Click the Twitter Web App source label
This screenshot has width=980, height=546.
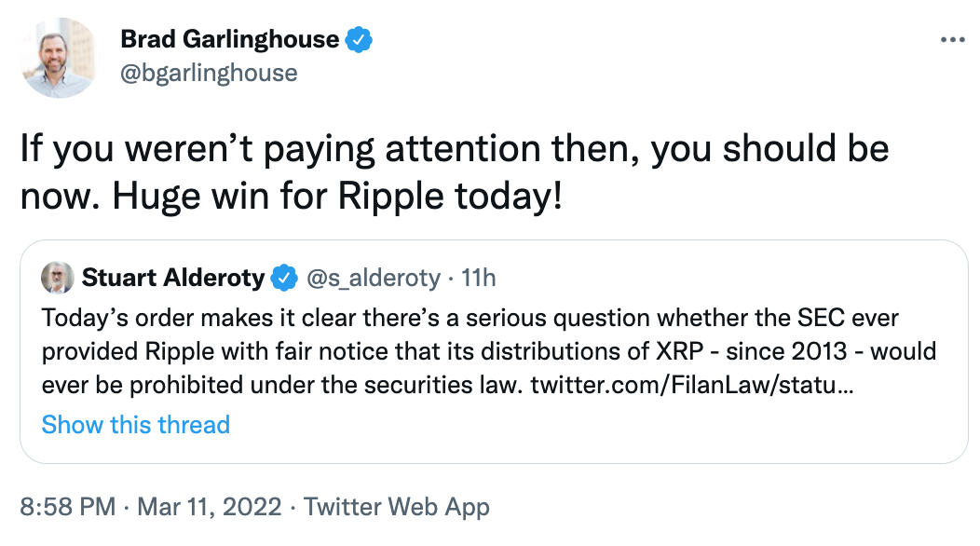396,507
